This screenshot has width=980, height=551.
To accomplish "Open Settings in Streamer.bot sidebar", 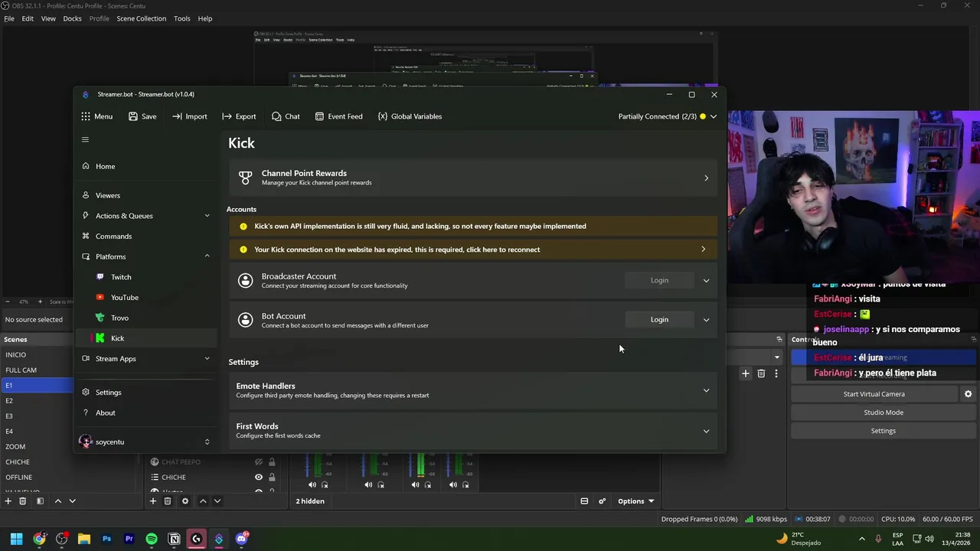I will pyautogui.click(x=145, y=392).
